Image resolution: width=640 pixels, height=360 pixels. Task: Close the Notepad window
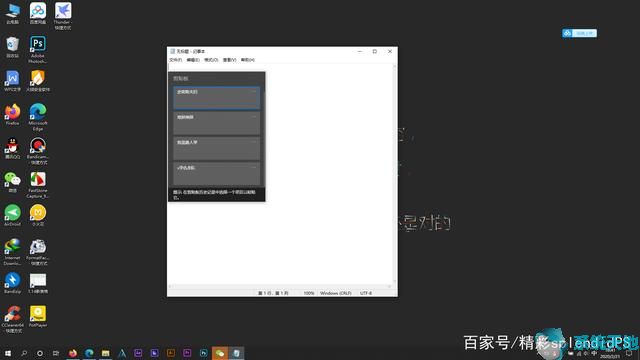pyautogui.click(x=390, y=51)
